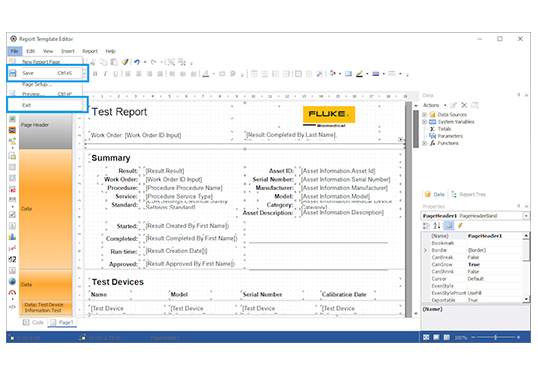Viewport: 538px width, 374px height.
Task: Click the highlight pen color icon
Action: (359, 73)
